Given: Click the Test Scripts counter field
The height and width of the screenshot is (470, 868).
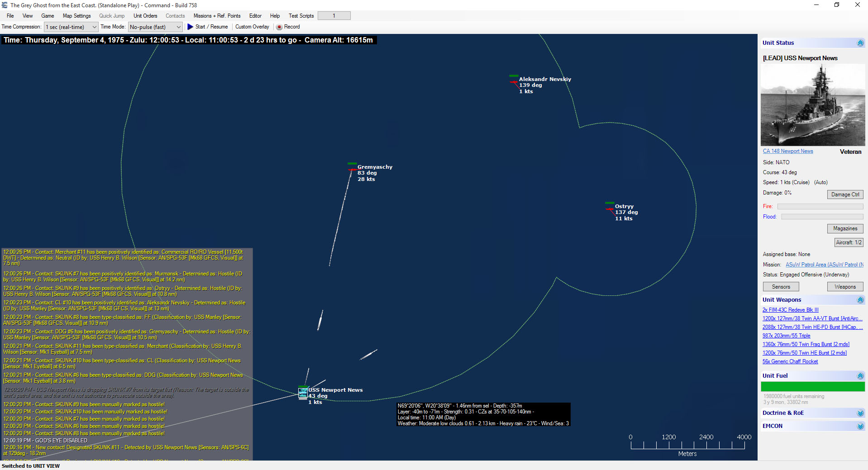Looking at the screenshot, I should coord(334,15).
